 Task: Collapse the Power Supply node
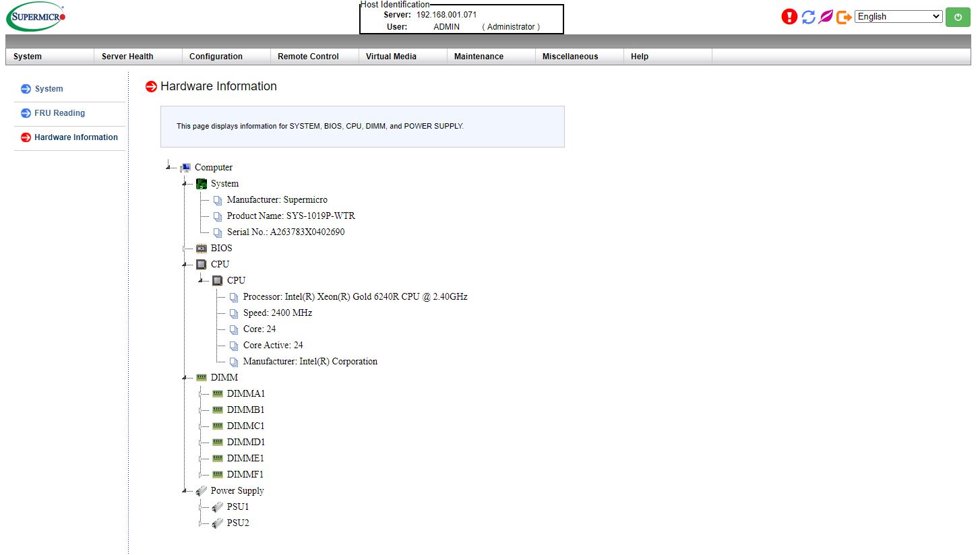pos(184,490)
